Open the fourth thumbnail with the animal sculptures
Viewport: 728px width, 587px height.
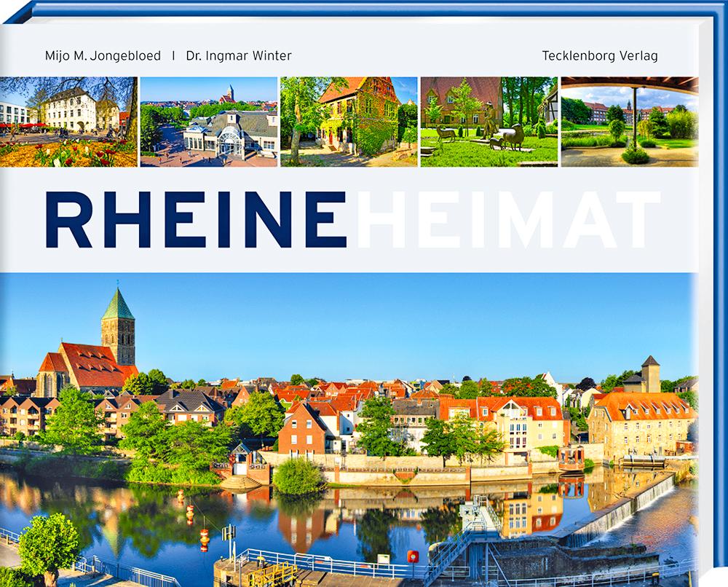488,122
